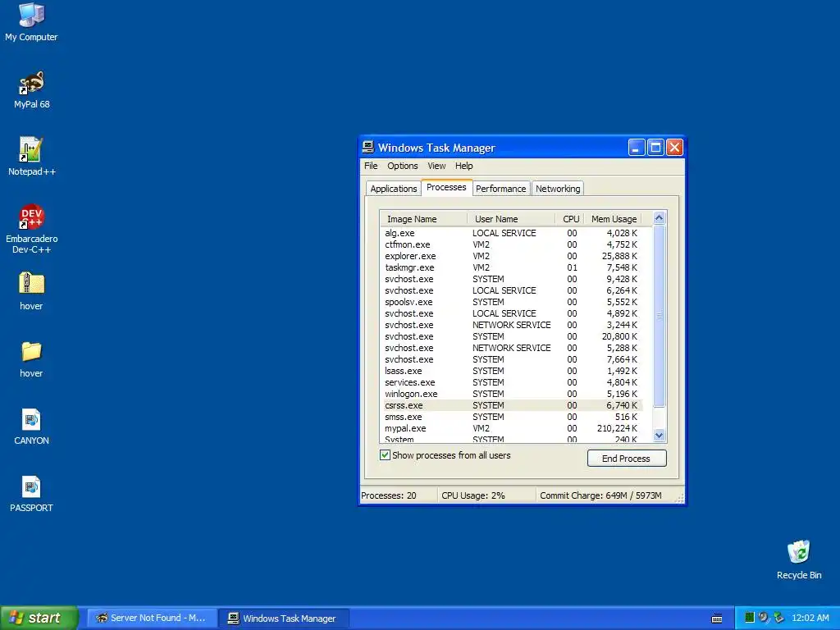This screenshot has width=840, height=630.
Task: Open the My Computer desktop icon
Action: coord(31,21)
